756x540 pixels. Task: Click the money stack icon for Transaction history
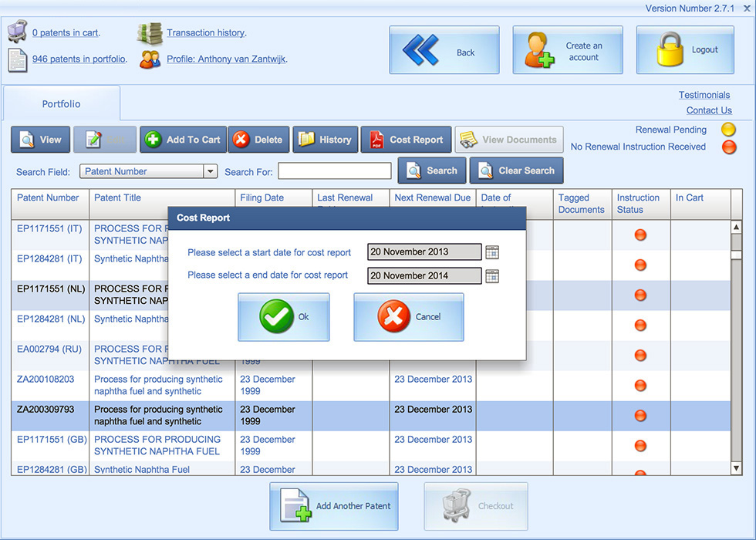(150, 33)
